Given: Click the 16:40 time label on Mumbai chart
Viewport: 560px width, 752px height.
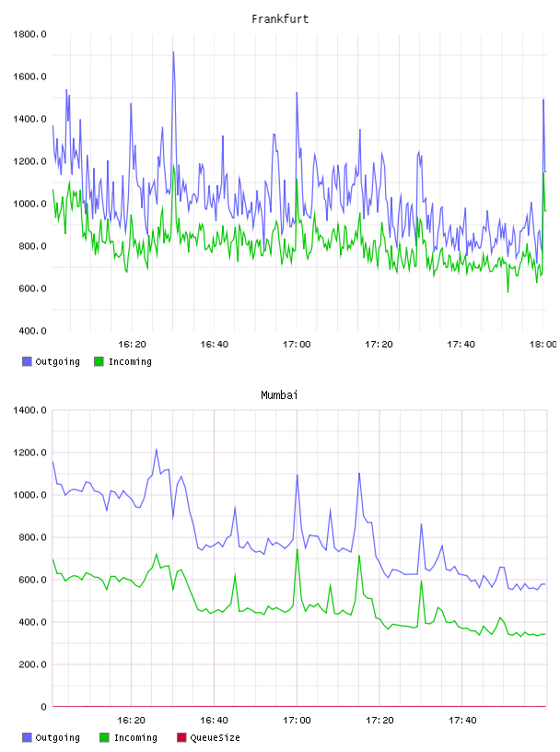Looking at the screenshot, I should [214, 721].
